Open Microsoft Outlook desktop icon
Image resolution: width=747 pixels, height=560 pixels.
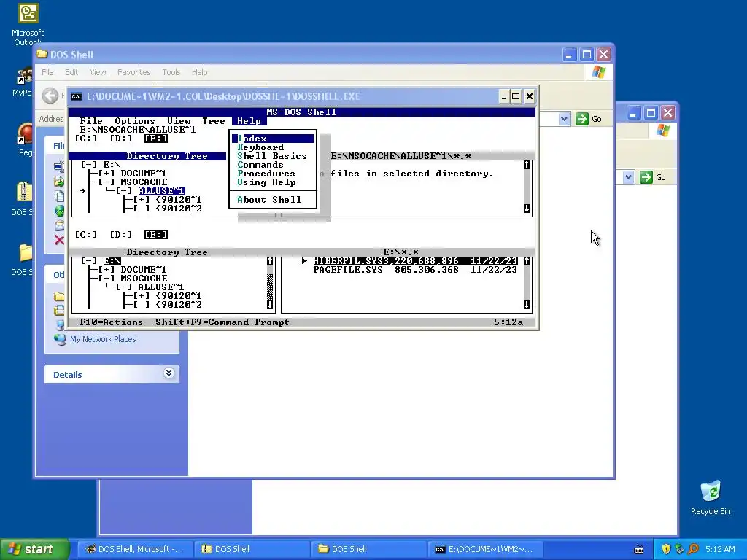pos(28,25)
